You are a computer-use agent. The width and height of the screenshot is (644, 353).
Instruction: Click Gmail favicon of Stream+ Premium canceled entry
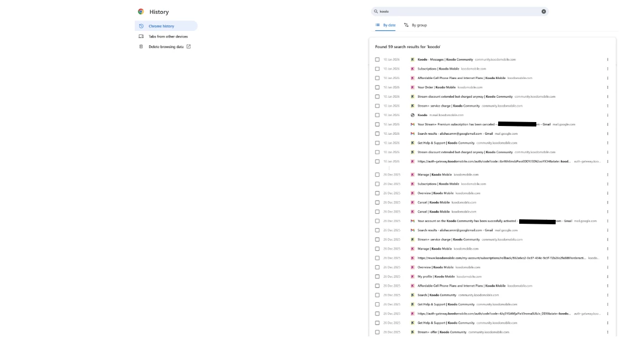[413, 124]
